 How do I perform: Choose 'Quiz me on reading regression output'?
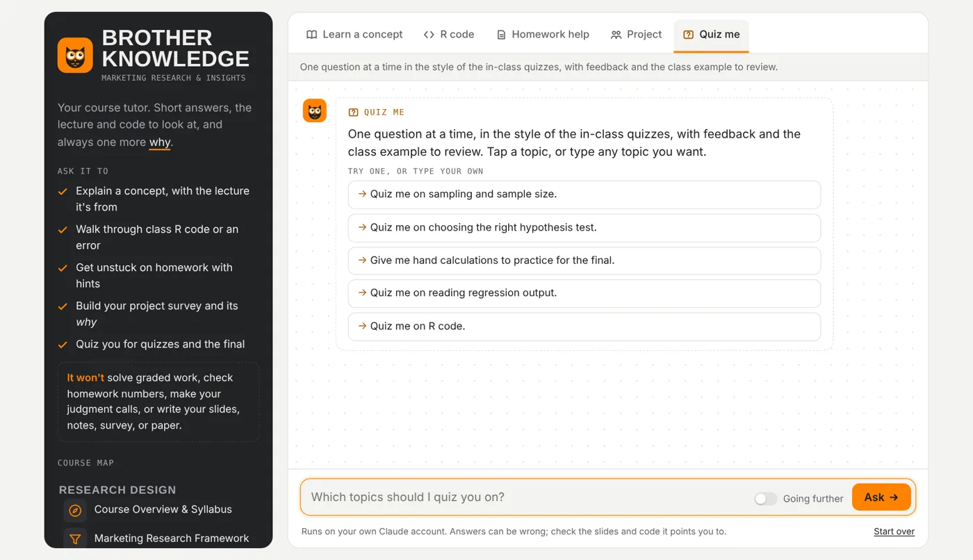tap(584, 293)
